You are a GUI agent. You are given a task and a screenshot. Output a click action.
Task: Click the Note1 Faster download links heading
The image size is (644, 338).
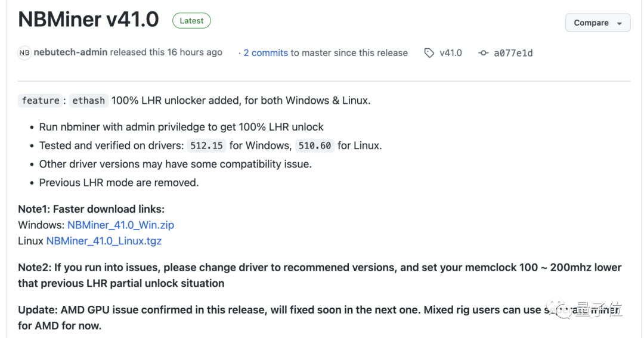91,209
